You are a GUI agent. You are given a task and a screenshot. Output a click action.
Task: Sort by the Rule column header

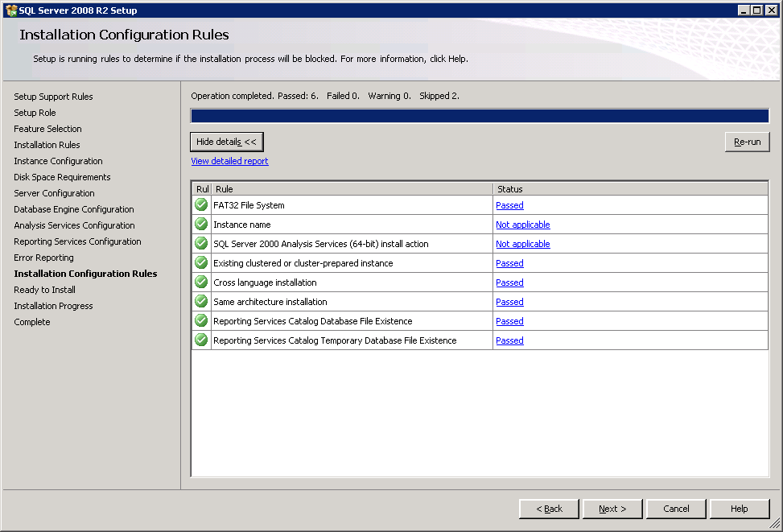352,189
